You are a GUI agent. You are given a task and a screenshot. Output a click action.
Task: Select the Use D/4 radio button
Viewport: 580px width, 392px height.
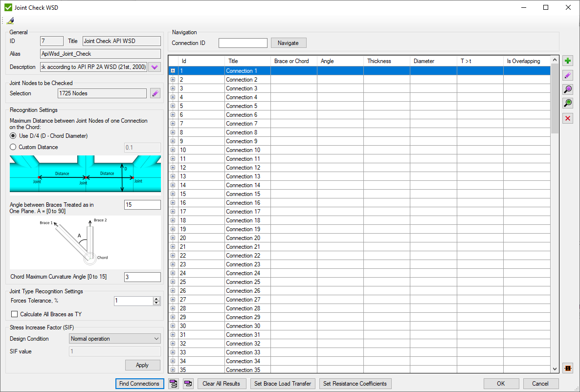14,136
